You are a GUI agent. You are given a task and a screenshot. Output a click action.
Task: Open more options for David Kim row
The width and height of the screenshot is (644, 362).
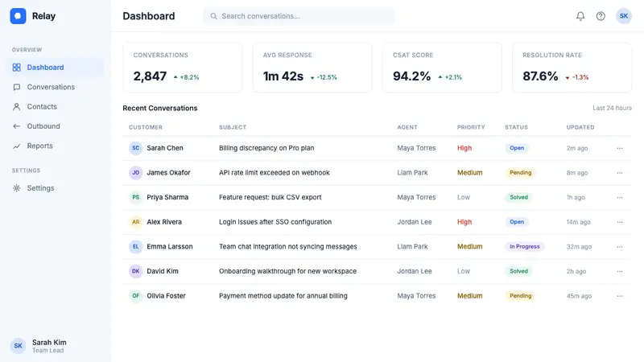coord(619,271)
